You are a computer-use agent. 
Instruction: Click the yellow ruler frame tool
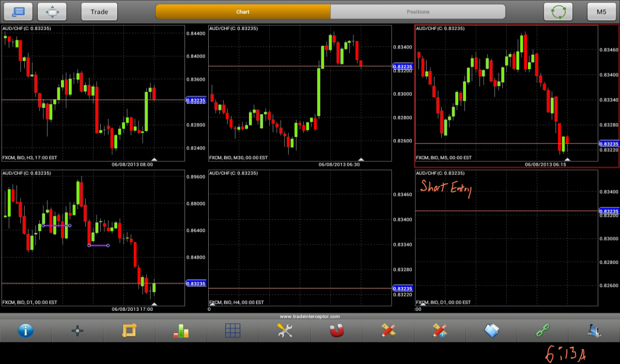[x=129, y=330]
